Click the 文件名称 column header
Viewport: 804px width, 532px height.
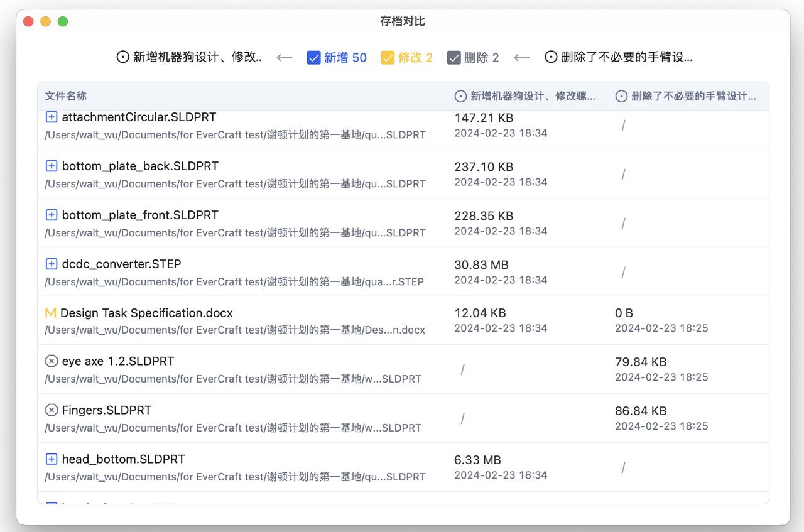66,96
